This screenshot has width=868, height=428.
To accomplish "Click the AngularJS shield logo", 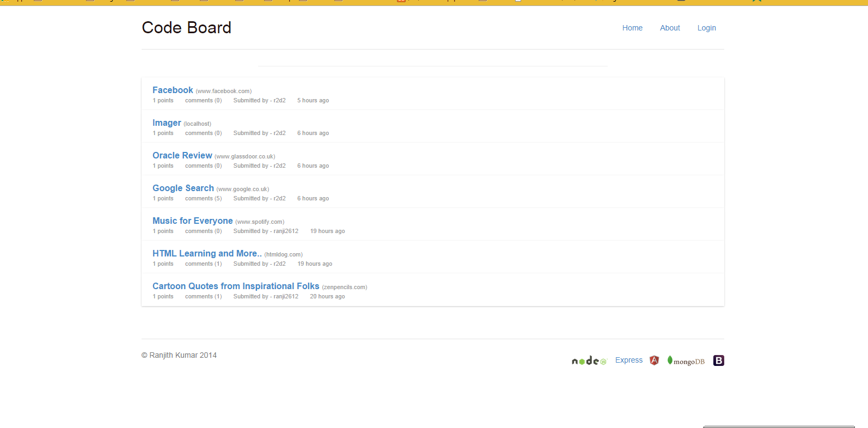I will pyautogui.click(x=655, y=360).
